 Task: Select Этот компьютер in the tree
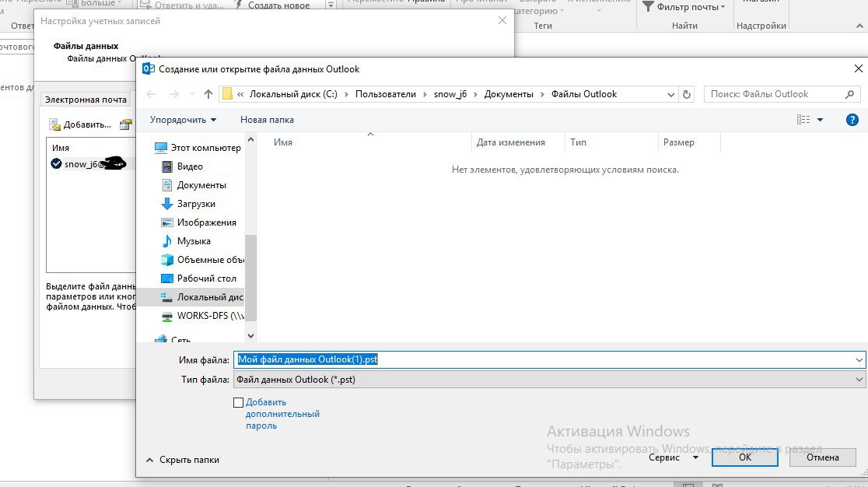(205, 148)
